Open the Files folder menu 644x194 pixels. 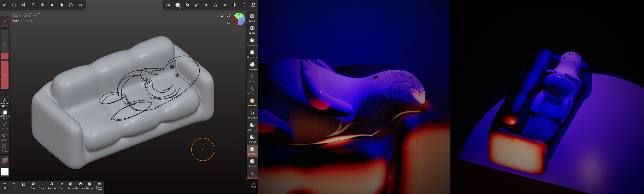pos(14,5)
